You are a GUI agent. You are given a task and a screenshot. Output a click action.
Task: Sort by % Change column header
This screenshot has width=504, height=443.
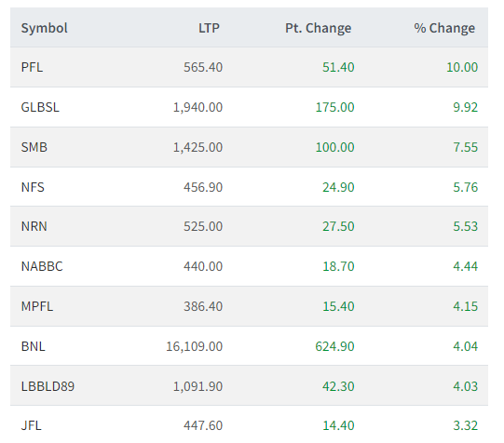pyautogui.click(x=444, y=28)
